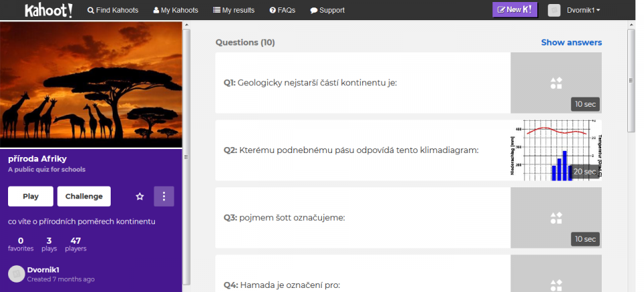This screenshot has height=292, width=644.
Task: Create a New K! kahoot
Action: coord(515,10)
